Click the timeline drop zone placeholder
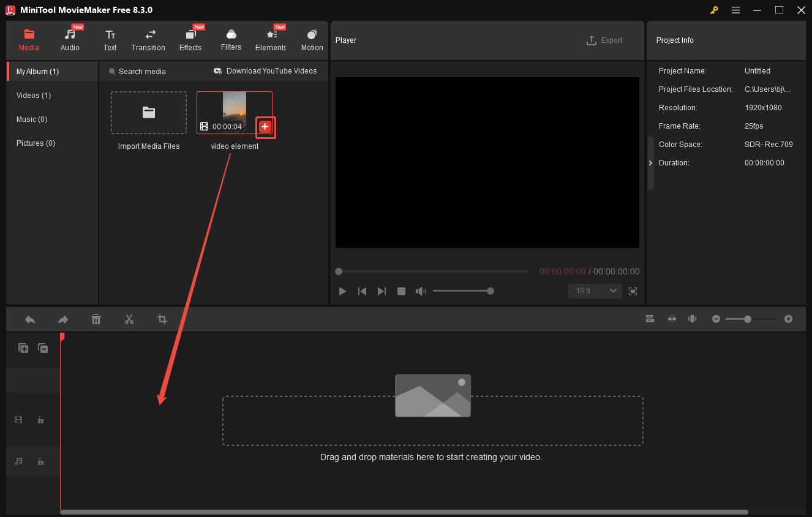This screenshot has height=517, width=812. click(433, 420)
